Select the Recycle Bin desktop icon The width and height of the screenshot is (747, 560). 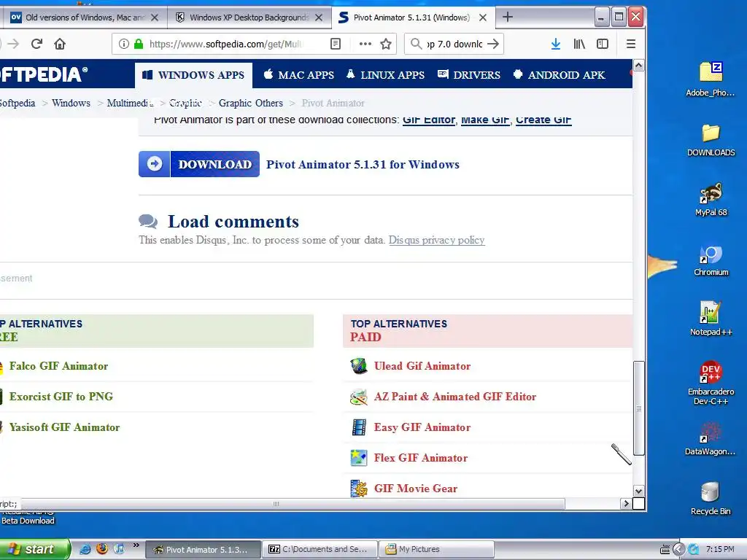[711, 498]
